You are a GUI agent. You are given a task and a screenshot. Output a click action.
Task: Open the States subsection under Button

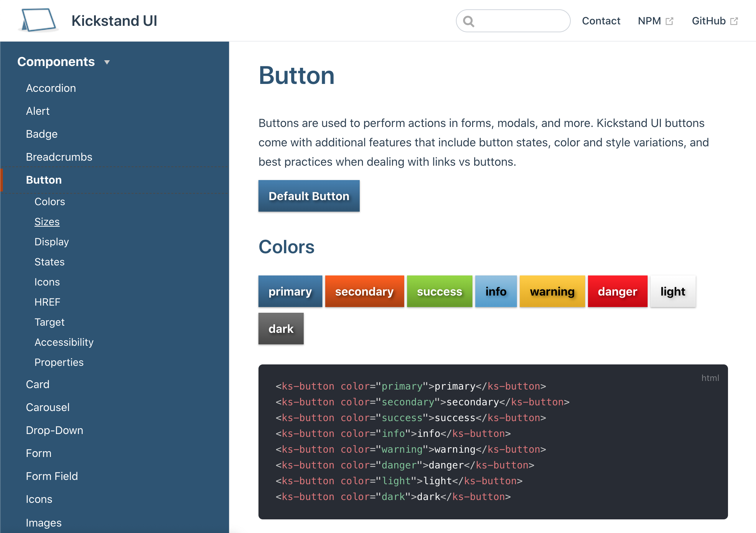[50, 261]
